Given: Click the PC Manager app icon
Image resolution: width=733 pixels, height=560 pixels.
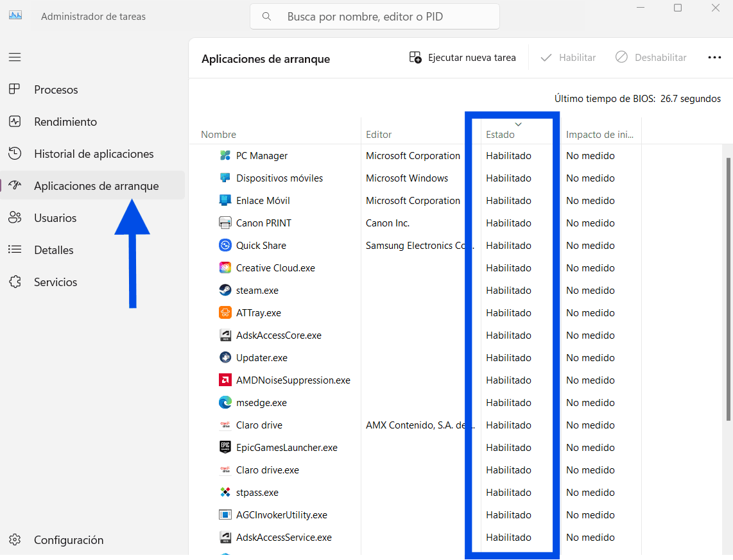Looking at the screenshot, I should click(225, 155).
